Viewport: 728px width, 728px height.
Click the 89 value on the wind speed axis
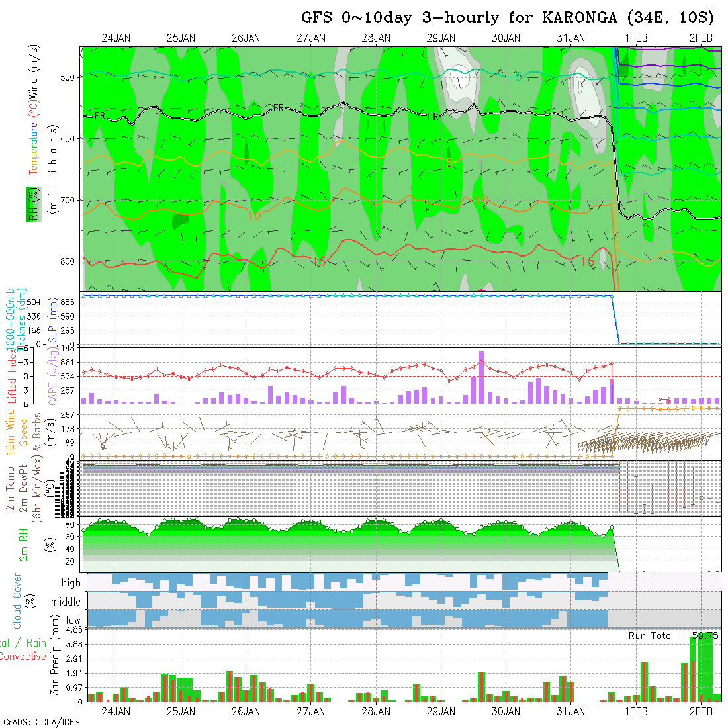[71, 443]
